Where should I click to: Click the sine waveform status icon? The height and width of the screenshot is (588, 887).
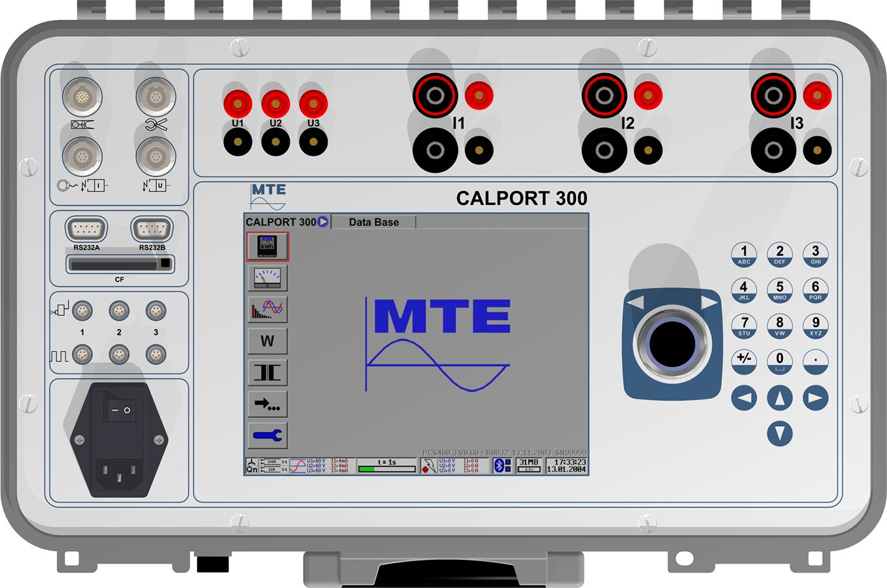297,465
